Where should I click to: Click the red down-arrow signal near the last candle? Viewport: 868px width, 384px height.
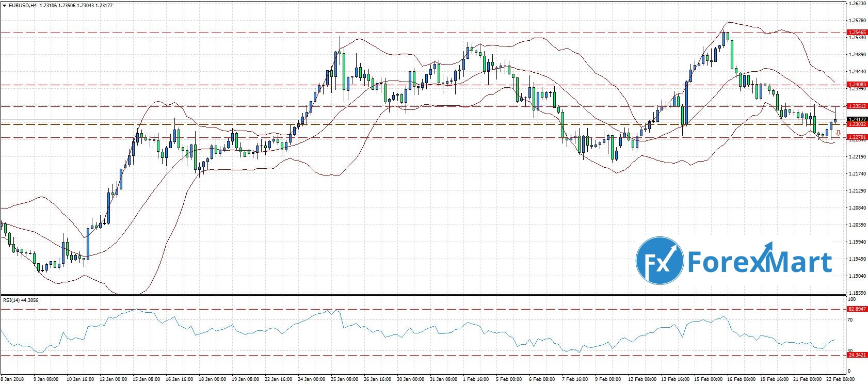(x=839, y=133)
